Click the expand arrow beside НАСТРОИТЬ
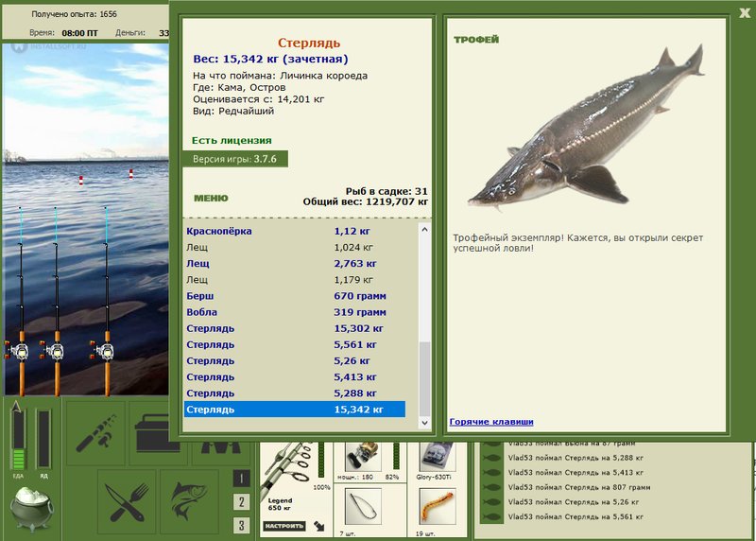 click(319, 526)
